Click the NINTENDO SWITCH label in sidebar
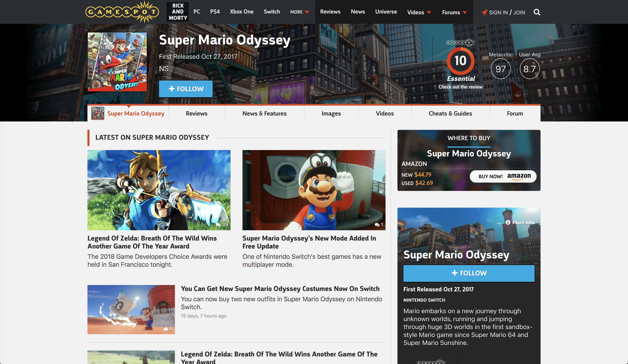 [x=424, y=300]
